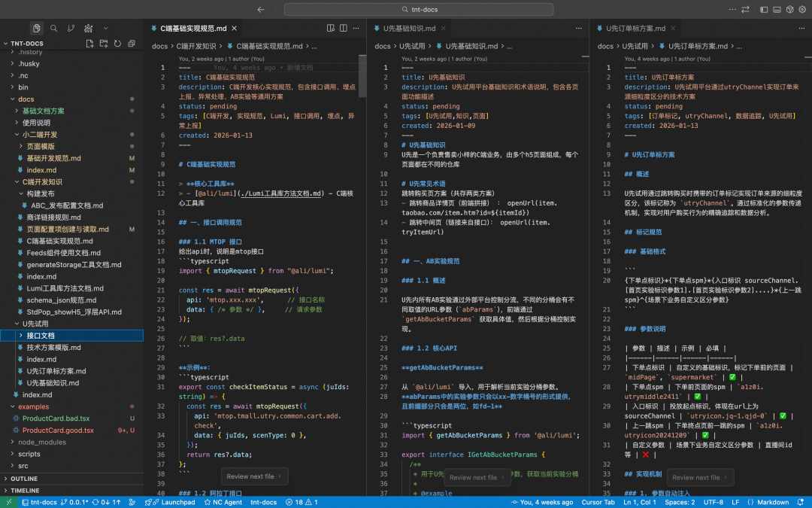Click the tnt-docs command center search box
The image size is (812, 508).
(419, 9)
